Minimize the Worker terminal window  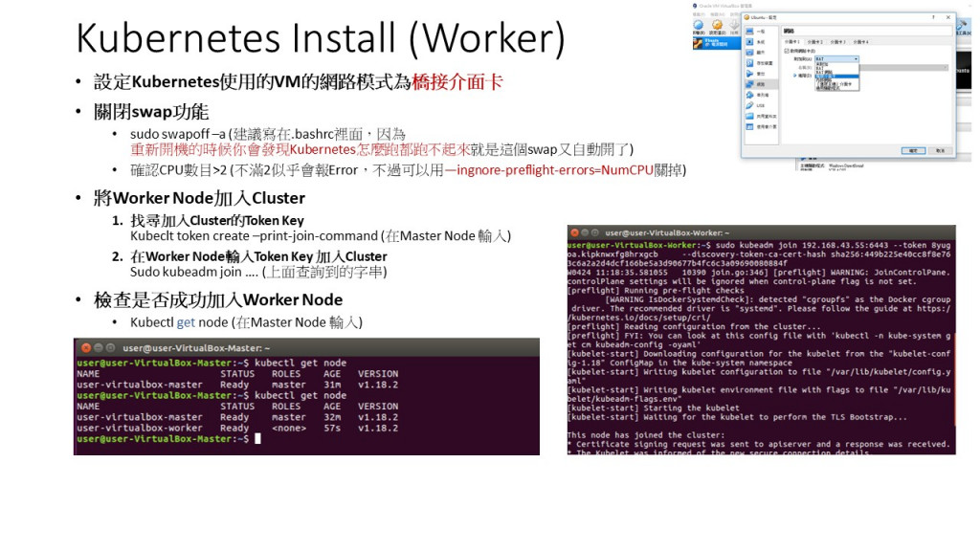click(x=585, y=232)
